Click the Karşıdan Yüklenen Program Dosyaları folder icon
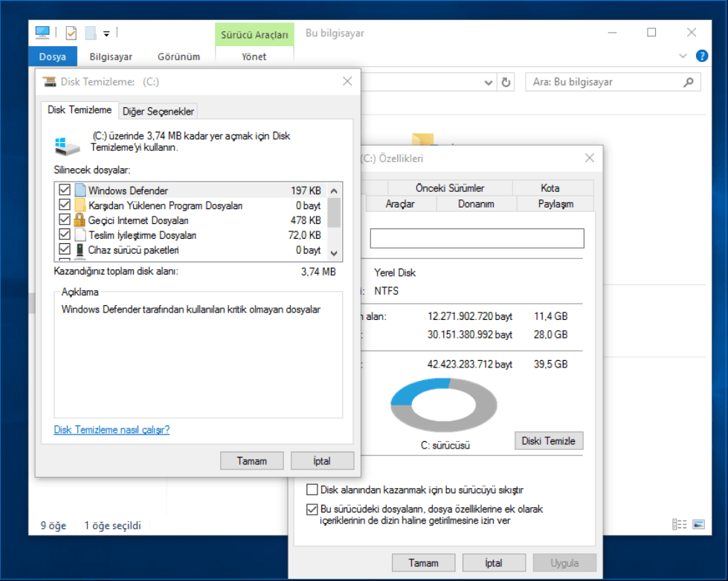This screenshot has width=728, height=581. click(80, 205)
